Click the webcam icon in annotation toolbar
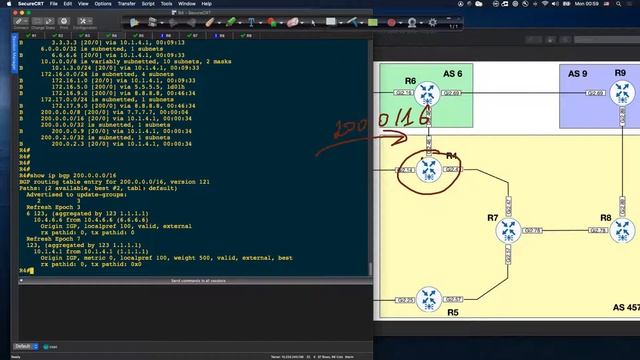640x360 pixels. (412, 22)
